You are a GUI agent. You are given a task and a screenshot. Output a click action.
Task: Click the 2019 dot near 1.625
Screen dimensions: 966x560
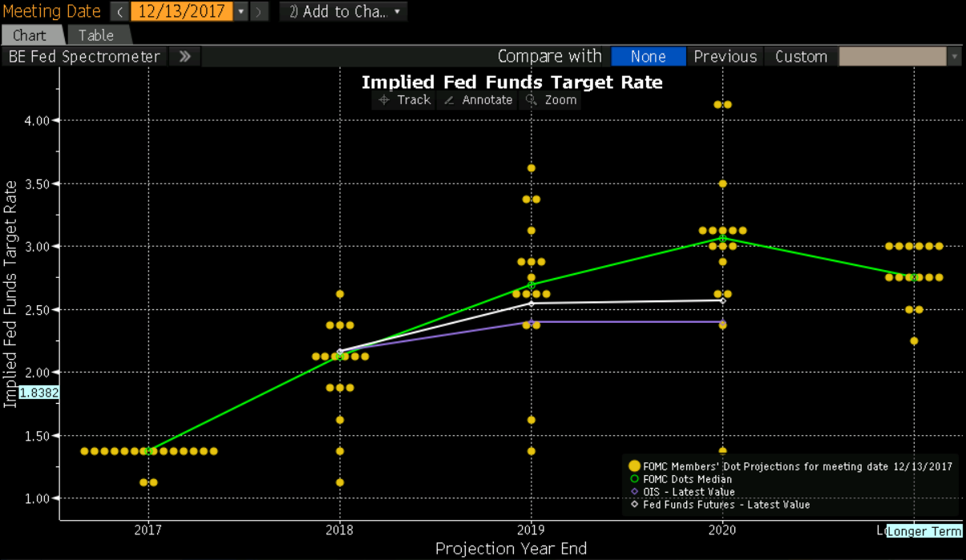coord(532,420)
